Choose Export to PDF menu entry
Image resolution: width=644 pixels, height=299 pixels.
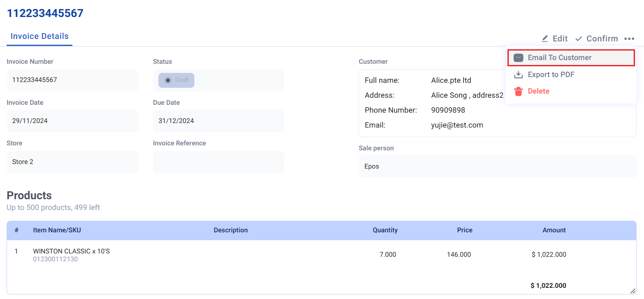tap(551, 75)
